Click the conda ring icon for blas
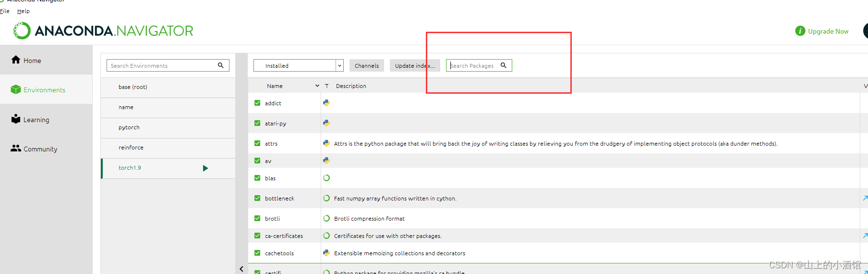Screen dimensions: 868x274 [x=326, y=178]
